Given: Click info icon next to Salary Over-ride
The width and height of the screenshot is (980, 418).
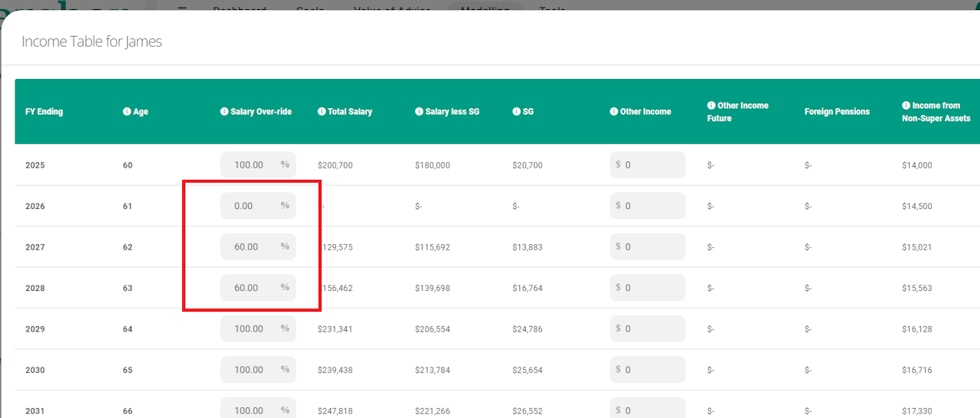Looking at the screenshot, I should pos(224,112).
